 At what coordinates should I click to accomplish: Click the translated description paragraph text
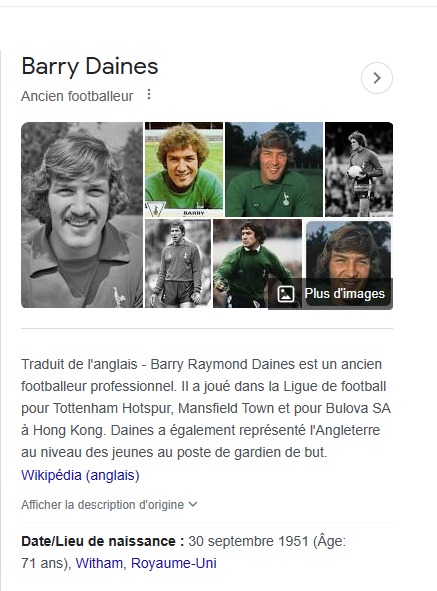(206, 408)
